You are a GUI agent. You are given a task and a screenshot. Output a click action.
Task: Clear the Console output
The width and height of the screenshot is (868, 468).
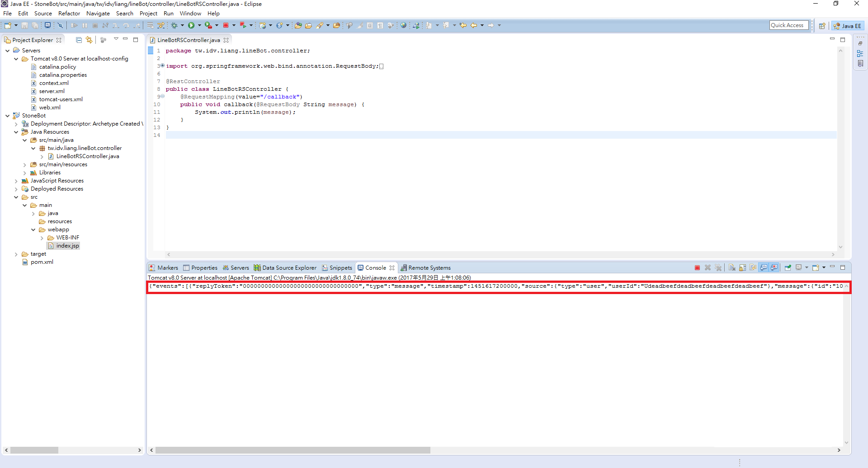pos(732,268)
